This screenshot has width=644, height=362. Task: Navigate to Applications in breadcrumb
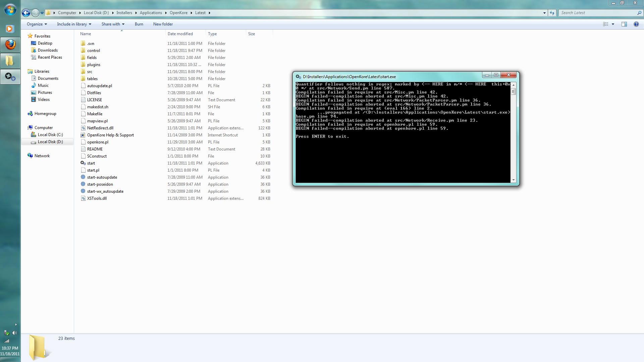click(151, 13)
